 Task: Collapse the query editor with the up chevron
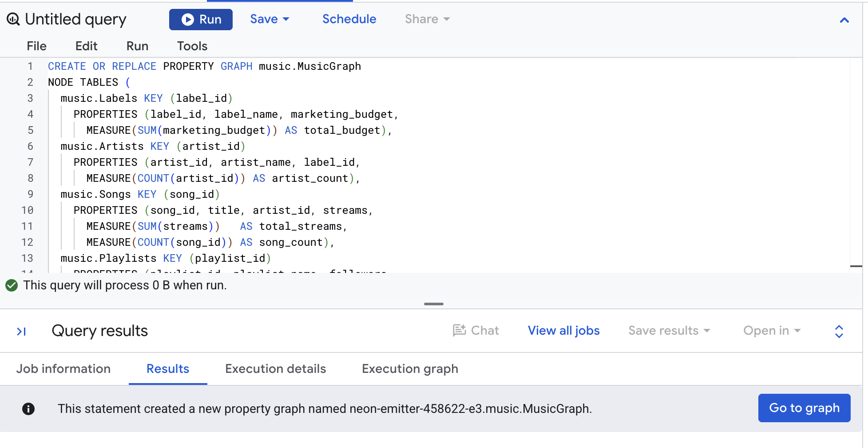(x=844, y=20)
